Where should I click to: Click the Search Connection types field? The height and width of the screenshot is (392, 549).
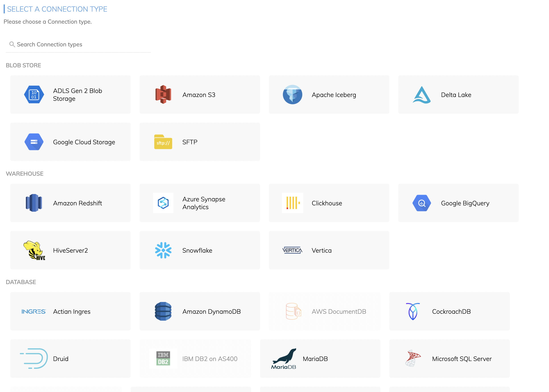click(78, 44)
